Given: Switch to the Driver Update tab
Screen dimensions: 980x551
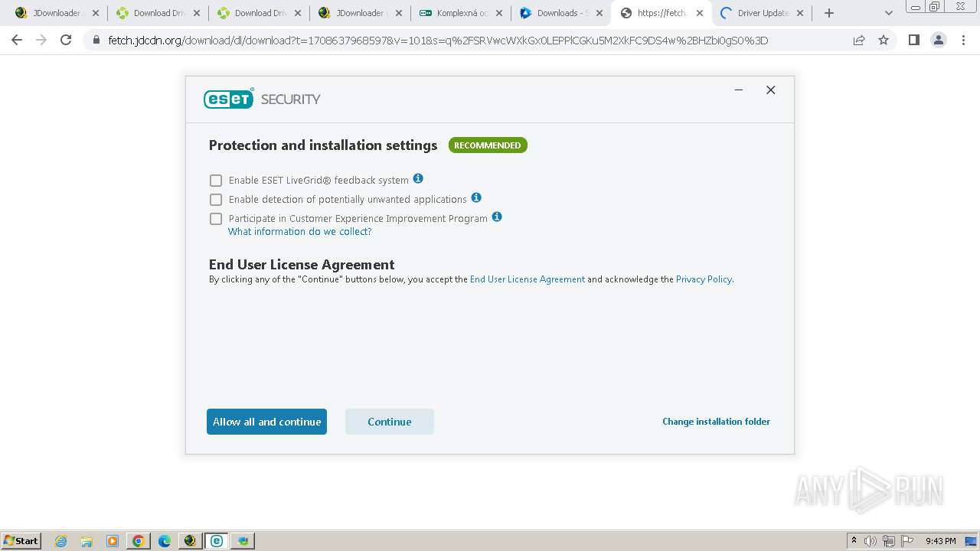Looking at the screenshot, I should (762, 13).
